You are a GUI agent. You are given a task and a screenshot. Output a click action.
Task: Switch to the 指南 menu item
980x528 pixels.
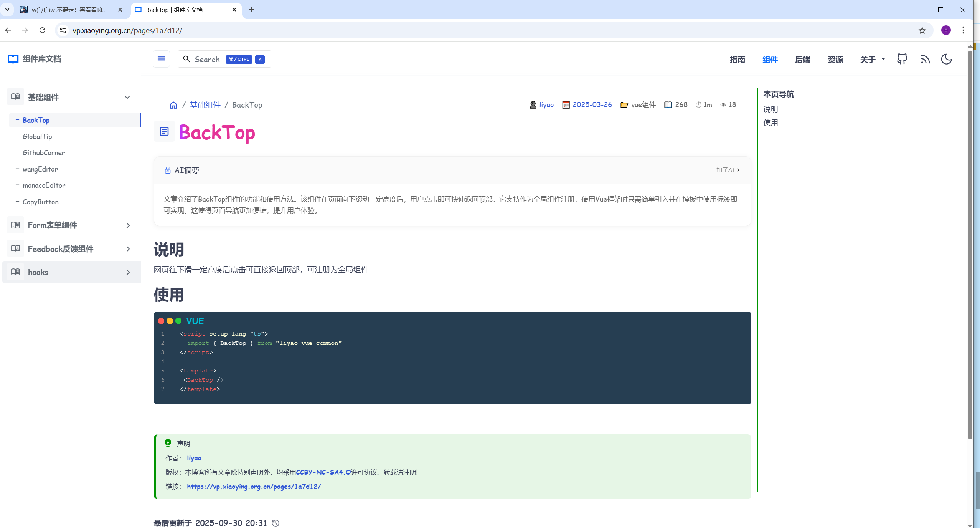tap(737, 59)
